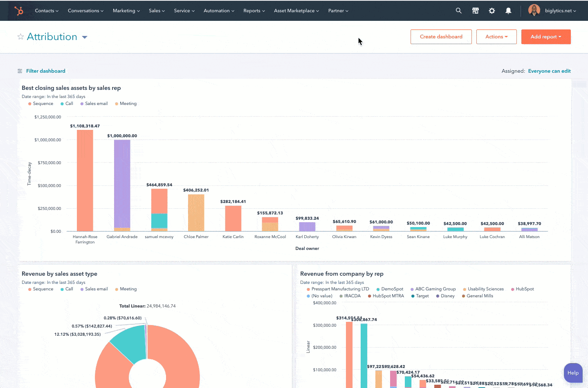Click the Everyone can edit link
Image resolution: width=588 pixels, height=388 pixels.
click(549, 71)
